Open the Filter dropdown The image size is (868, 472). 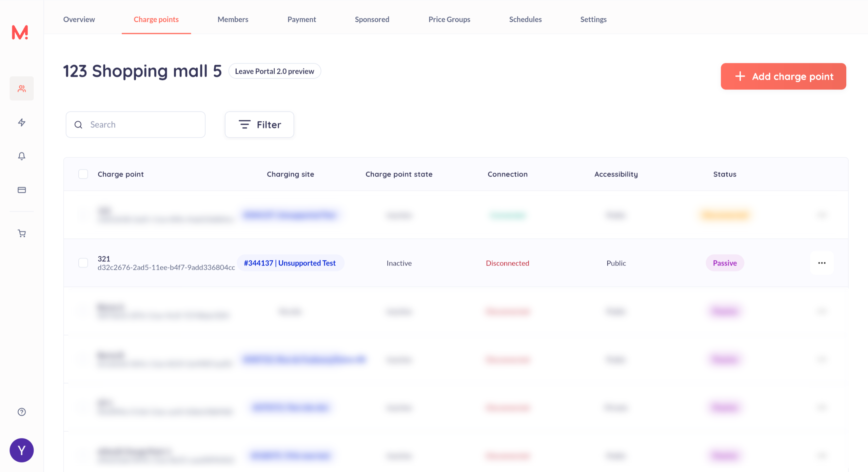259,124
